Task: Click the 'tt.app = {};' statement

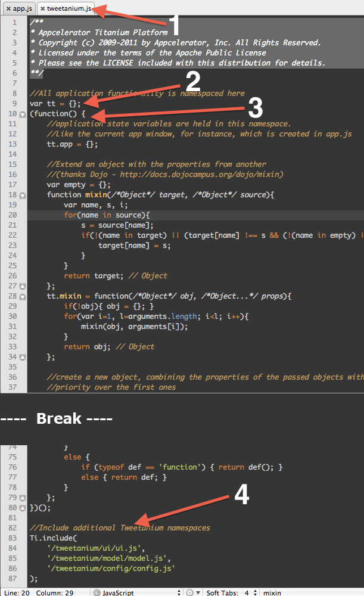Action: [72, 144]
